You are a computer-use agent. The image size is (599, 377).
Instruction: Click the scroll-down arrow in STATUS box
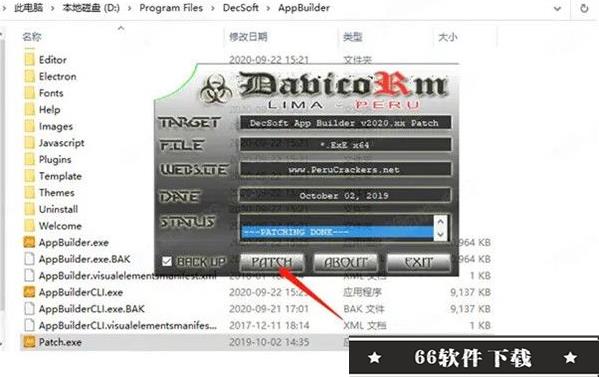(x=440, y=235)
